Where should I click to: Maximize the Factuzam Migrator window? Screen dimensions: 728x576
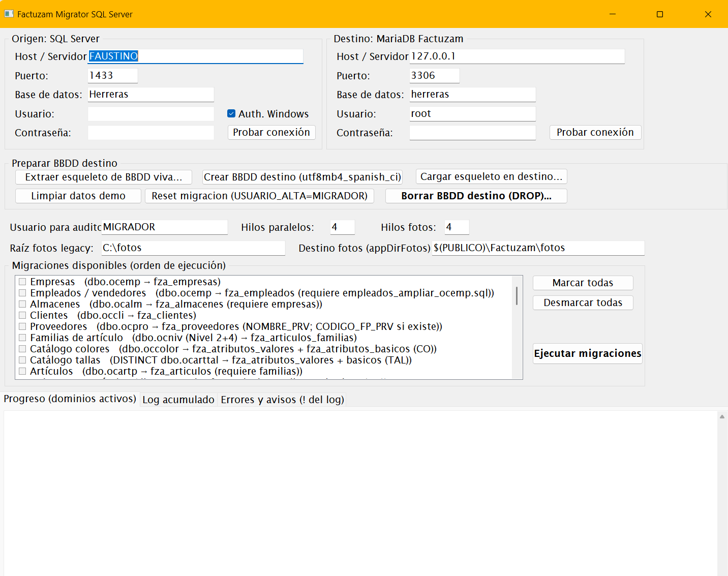click(x=660, y=14)
